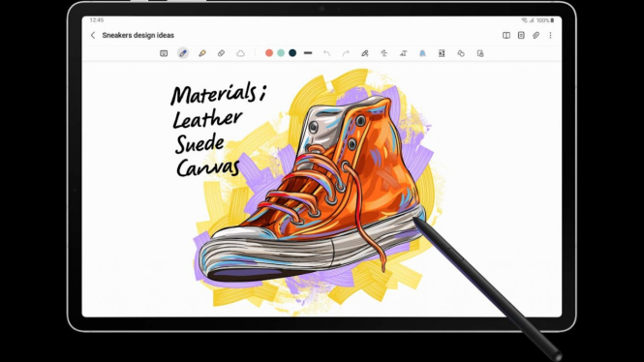Select the Pen tool in toolbar
The height and width of the screenshot is (362, 644).
[x=183, y=53]
